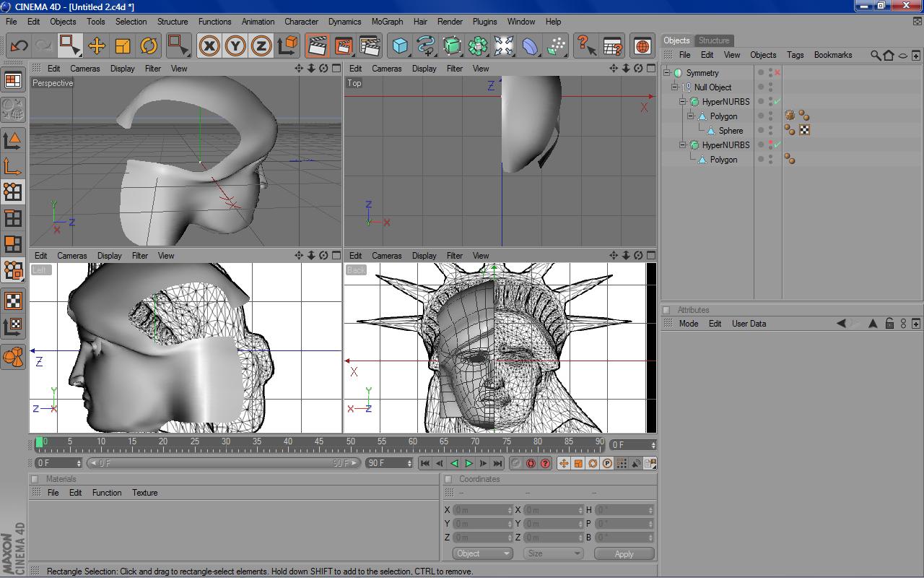Open Render Settings icon in the top toolbar

coord(370,46)
